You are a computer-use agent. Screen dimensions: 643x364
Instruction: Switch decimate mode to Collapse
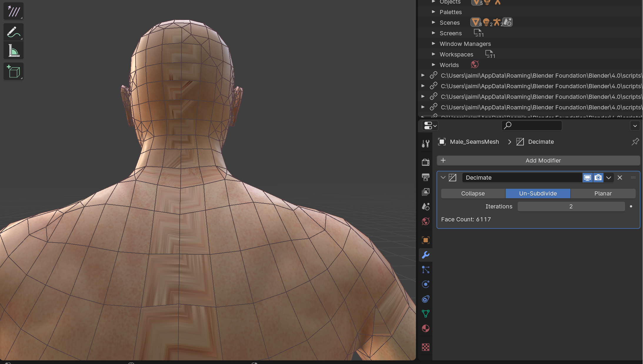473,193
